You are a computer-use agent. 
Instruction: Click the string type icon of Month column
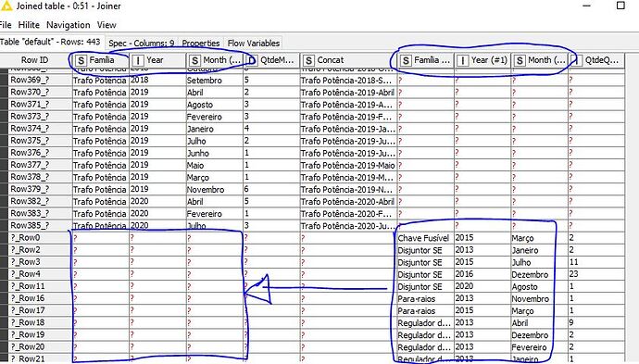click(194, 60)
